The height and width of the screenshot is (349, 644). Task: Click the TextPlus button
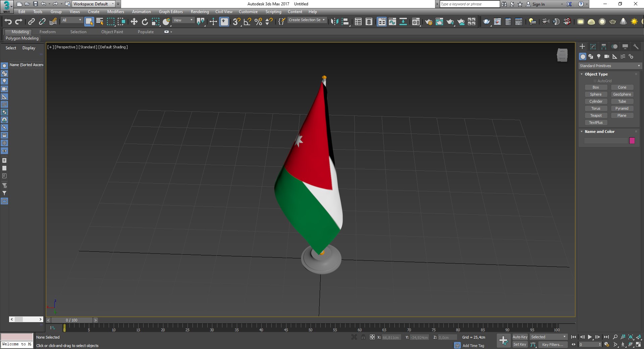click(596, 122)
